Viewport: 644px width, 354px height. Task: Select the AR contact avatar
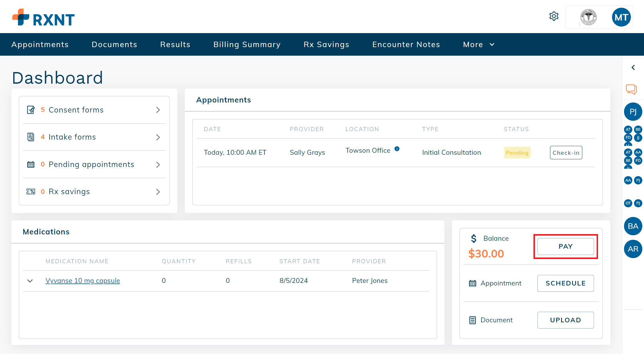click(633, 249)
